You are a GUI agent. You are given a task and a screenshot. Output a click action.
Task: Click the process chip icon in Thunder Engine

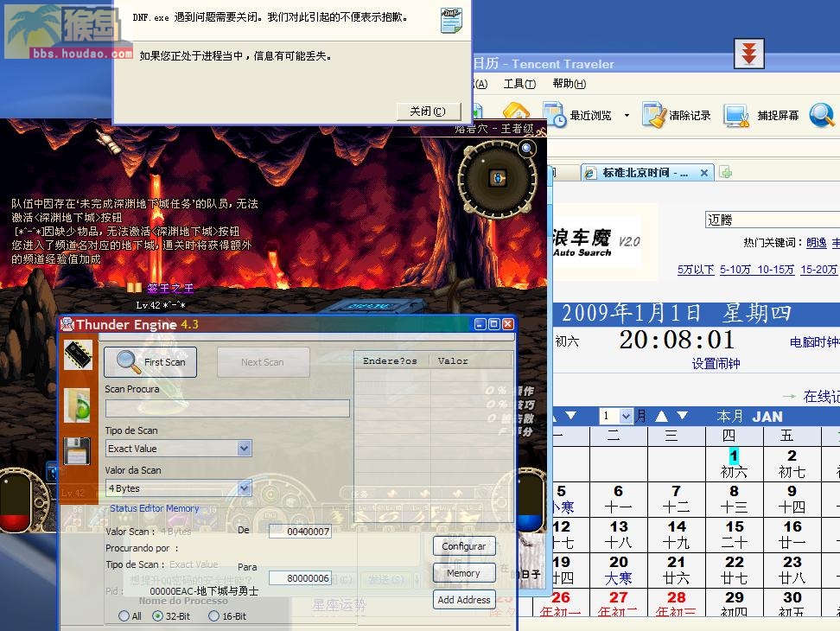79,355
